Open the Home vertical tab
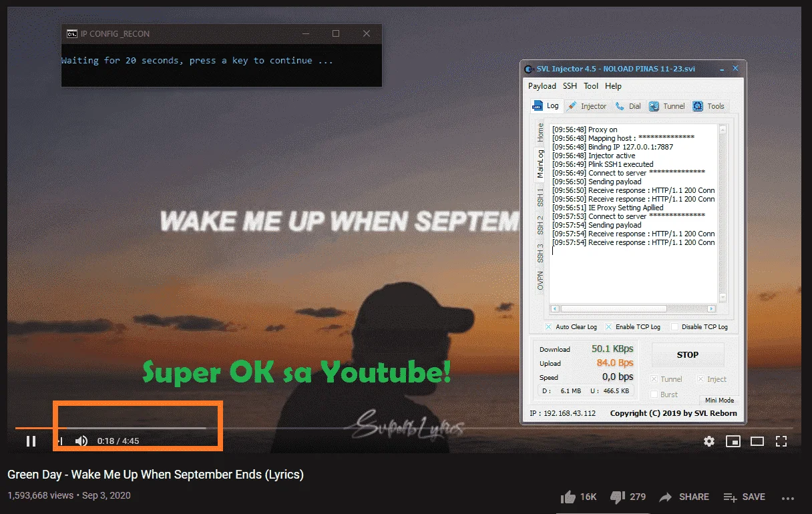Screen dimensions: 812x514 click(540, 132)
